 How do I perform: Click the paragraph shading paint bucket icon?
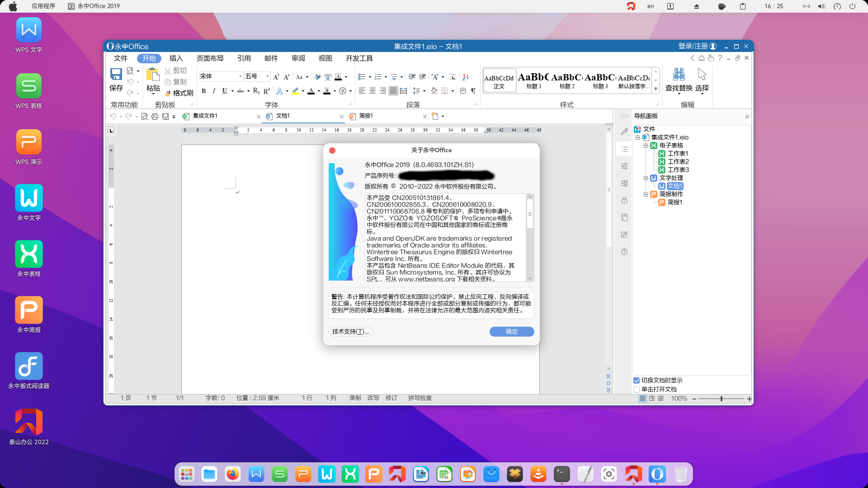point(434,91)
